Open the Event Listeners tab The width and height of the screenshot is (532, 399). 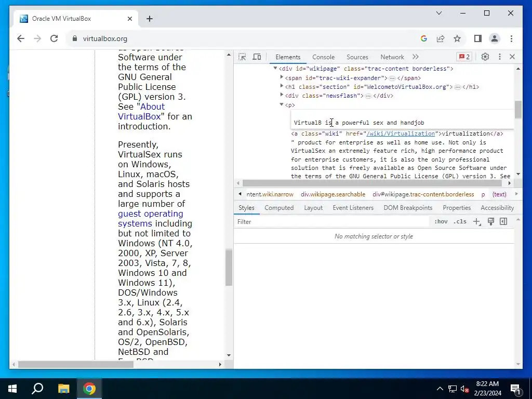[353, 208]
